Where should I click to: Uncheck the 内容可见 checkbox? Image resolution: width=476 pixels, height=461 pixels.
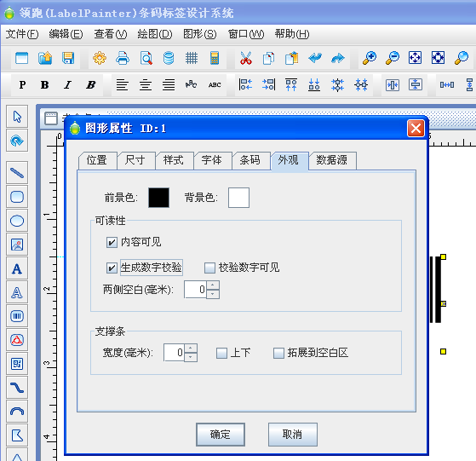pyautogui.click(x=112, y=242)
